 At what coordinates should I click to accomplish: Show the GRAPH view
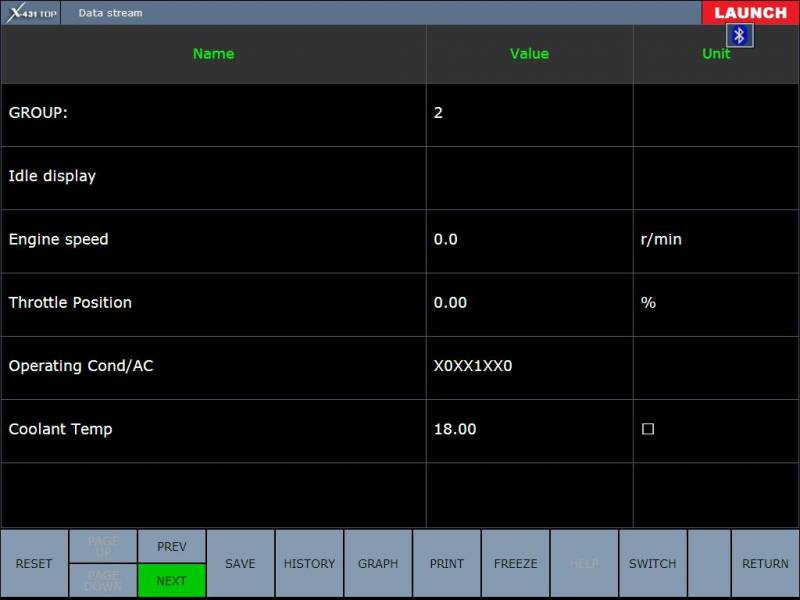tap(378, 564)
